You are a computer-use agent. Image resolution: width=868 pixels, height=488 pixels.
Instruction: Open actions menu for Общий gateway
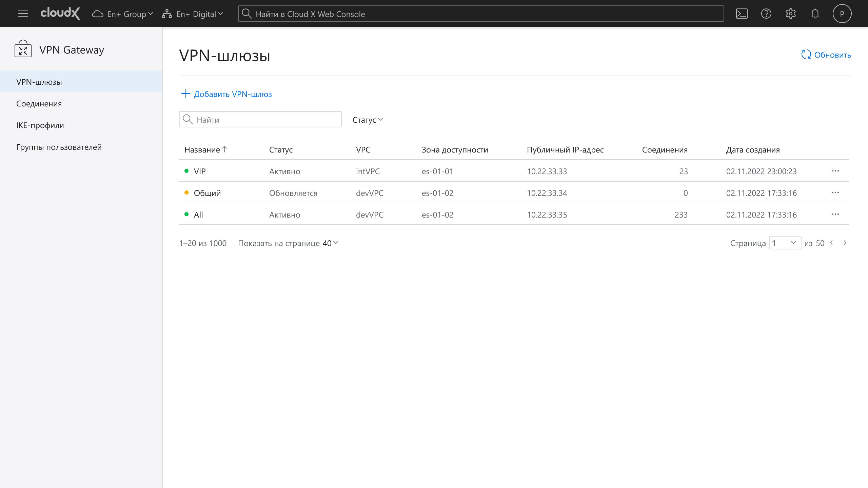point(835,193)
